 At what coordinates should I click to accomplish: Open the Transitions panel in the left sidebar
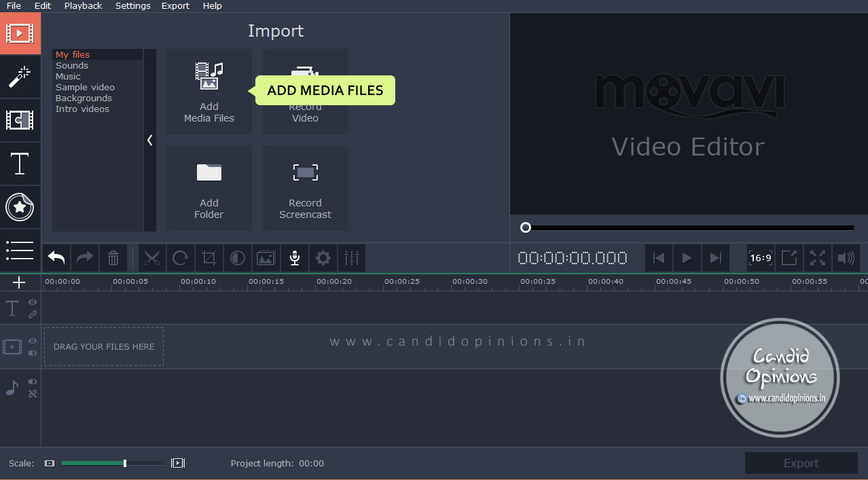tap(20, 120)
